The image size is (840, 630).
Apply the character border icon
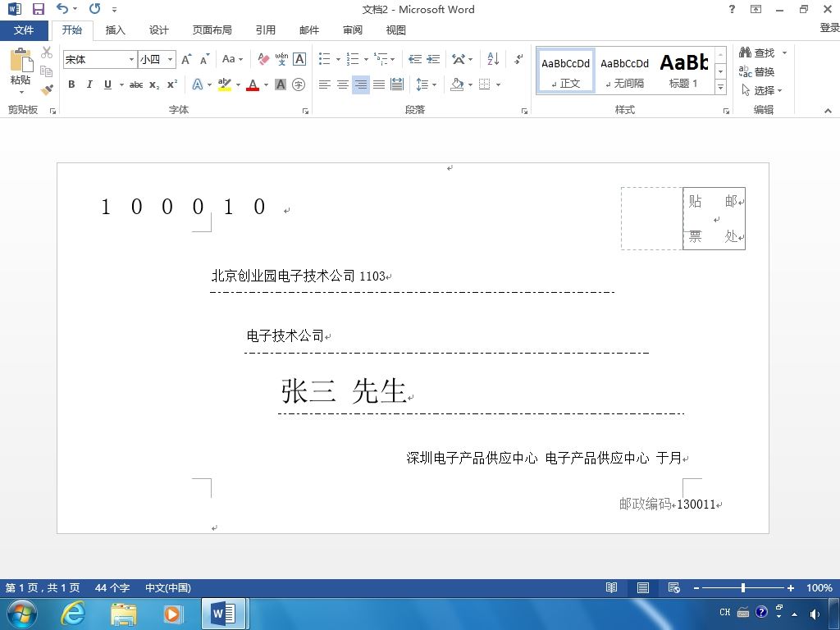299,59
